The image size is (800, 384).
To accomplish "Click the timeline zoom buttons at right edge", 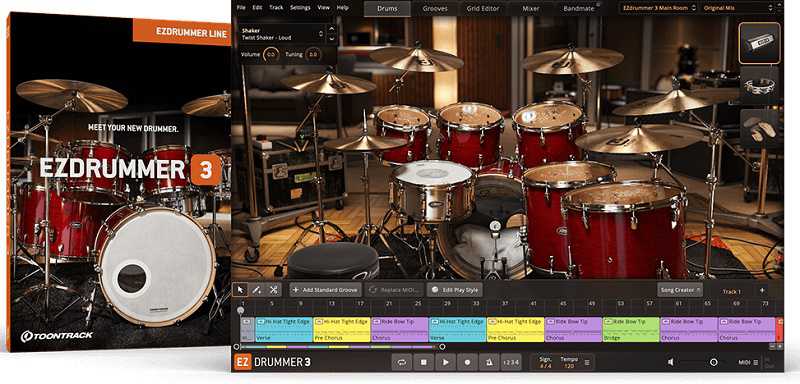I will coord(776,346).
